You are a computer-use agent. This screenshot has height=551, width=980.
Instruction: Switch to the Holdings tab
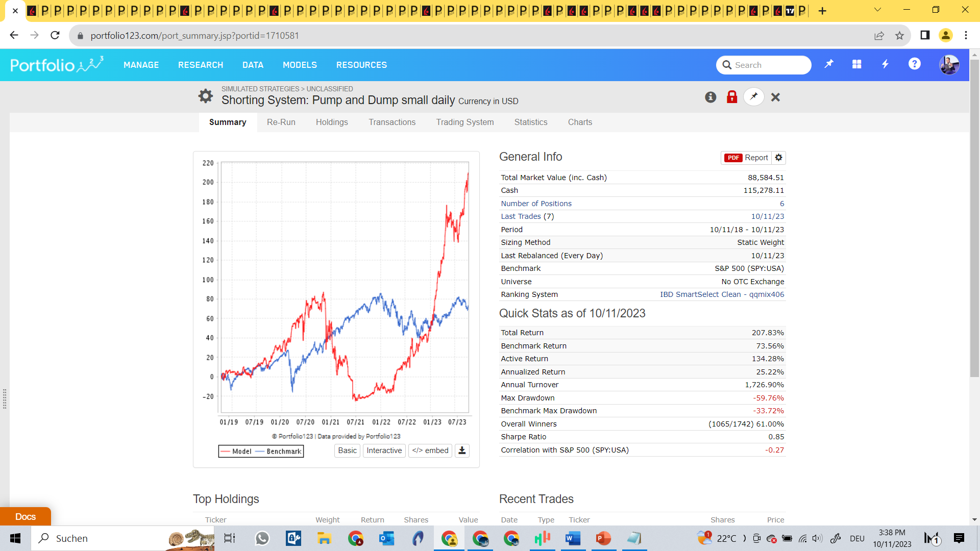coord(332,122)
